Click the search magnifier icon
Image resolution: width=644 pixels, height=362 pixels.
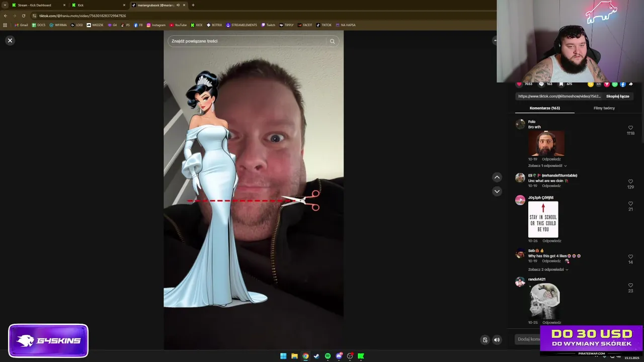[332, 41]
